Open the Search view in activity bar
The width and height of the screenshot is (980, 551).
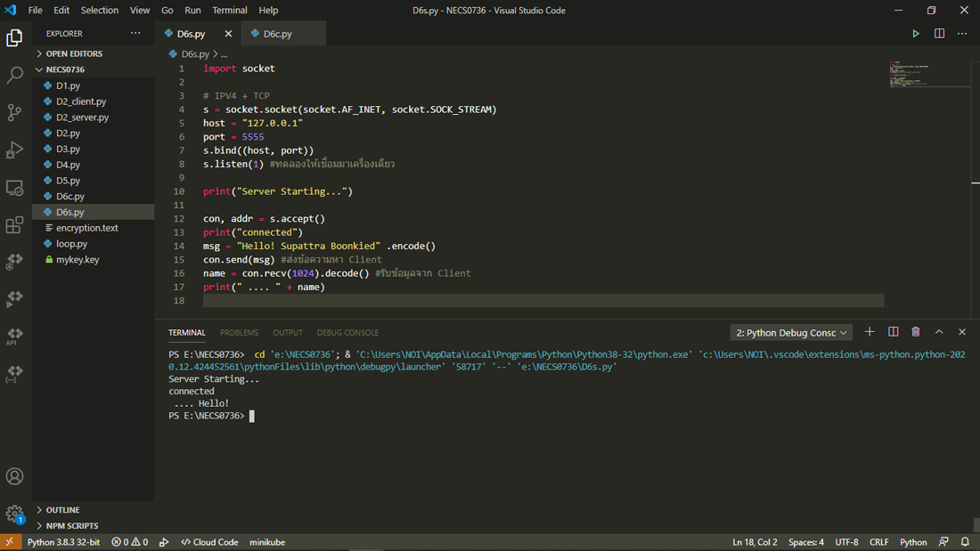coord(14,76)
